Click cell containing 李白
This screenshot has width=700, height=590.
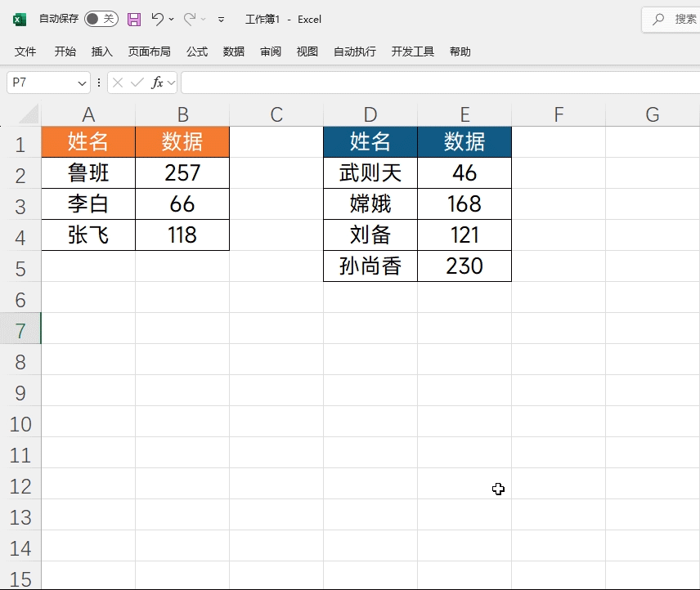(x=88, y=204)
